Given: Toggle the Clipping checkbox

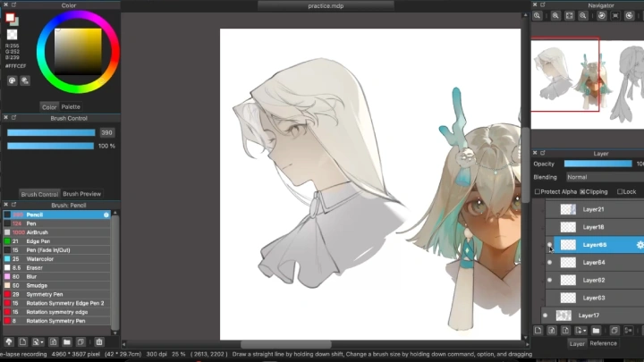Looking at the screenshot, I should click(x=582, y=191).
